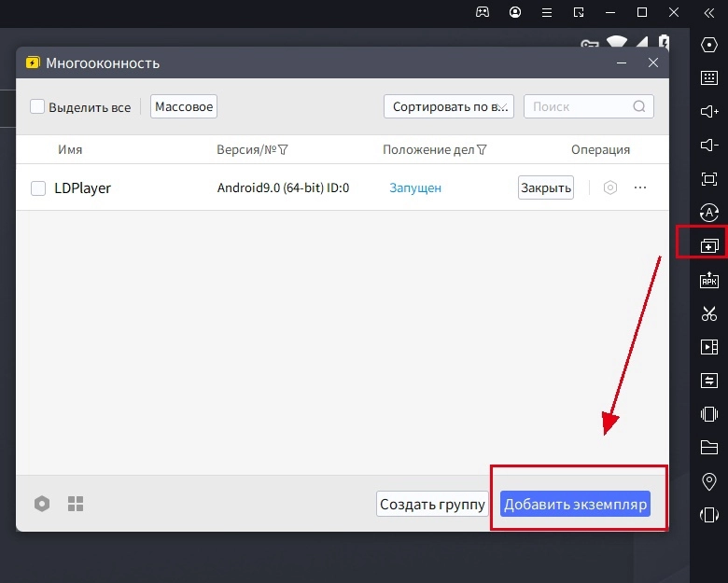
Task: Open settings gear for LDPlayer instance
Action: tap(610, 187)
